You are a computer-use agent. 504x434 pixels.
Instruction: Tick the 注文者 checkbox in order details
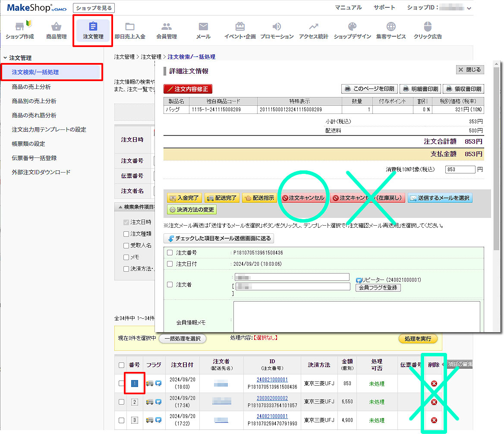tap(170, 285)
